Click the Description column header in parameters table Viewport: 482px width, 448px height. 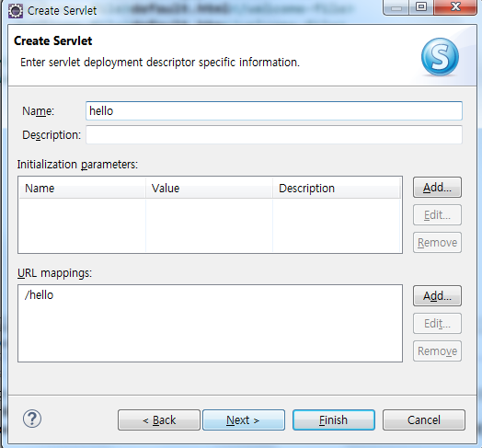tap(337, 189)
